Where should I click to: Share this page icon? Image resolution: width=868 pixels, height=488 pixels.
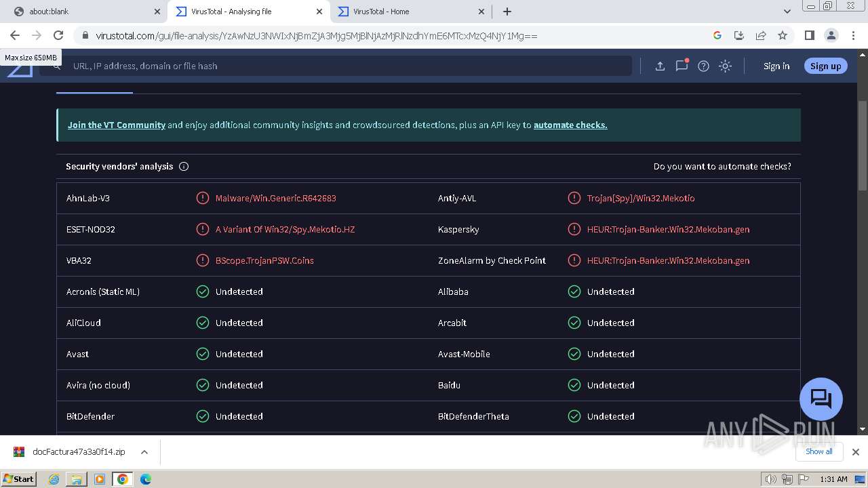[761, 35]
